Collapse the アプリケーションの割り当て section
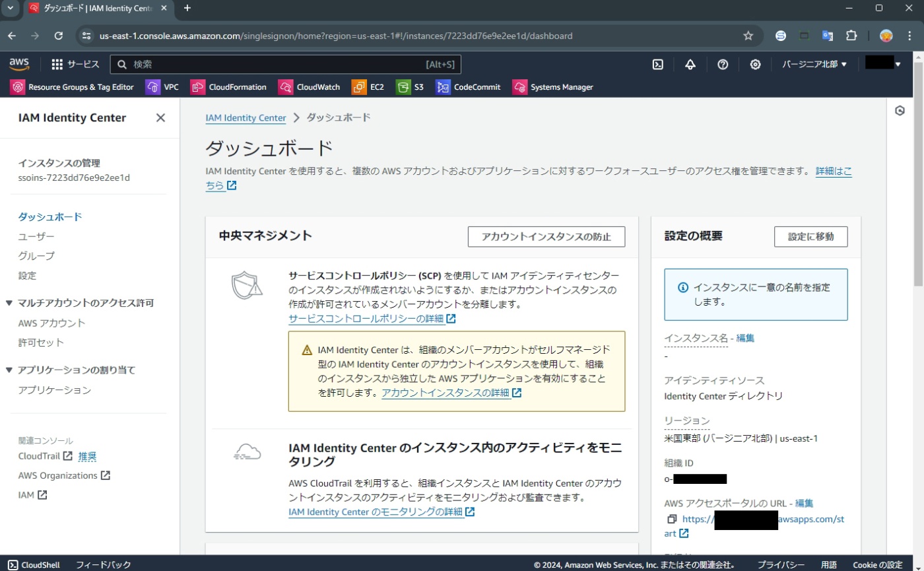 [9, 370]
